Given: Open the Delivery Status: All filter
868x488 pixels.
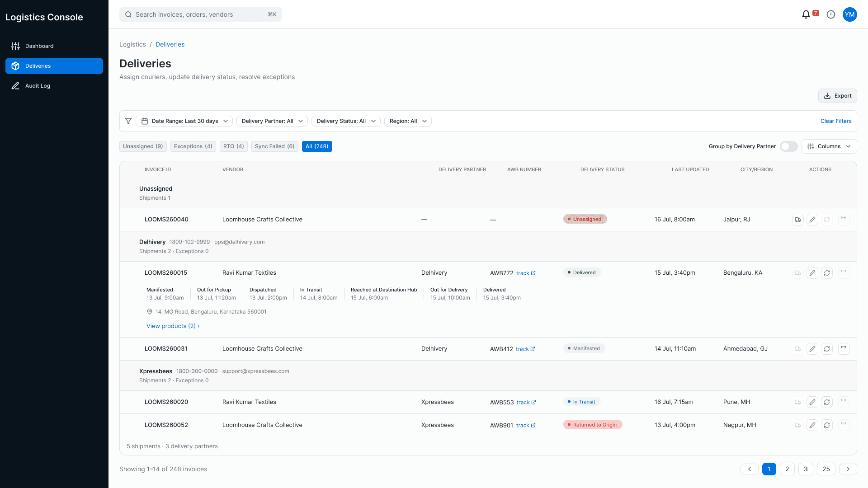Looking at the screenshot, I should (346, 121).
